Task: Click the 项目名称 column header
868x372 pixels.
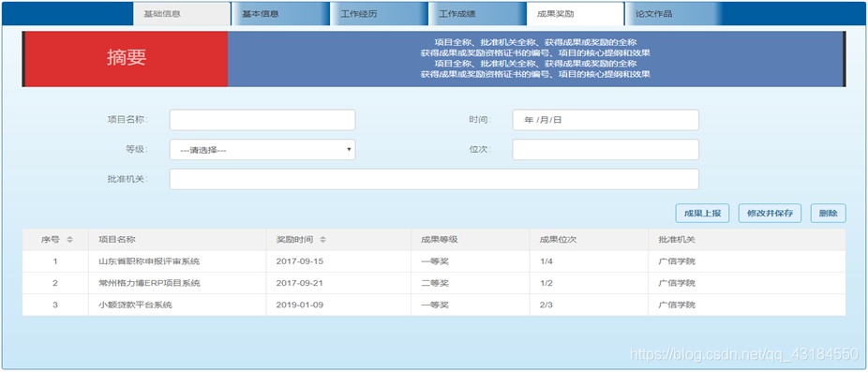Action: tap(177, 240)
